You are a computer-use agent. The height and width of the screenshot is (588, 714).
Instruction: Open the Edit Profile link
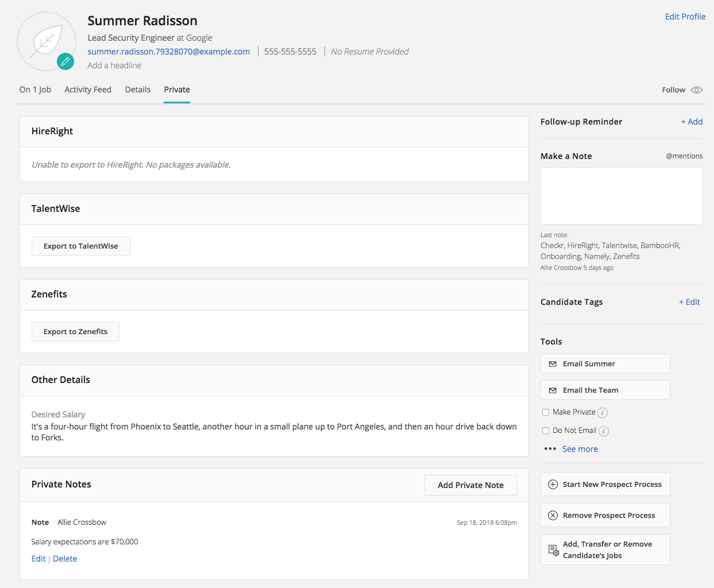685,17
